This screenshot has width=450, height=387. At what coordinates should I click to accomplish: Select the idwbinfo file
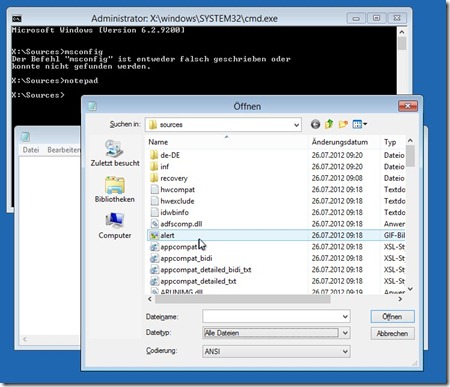click(x=174, y=212)
